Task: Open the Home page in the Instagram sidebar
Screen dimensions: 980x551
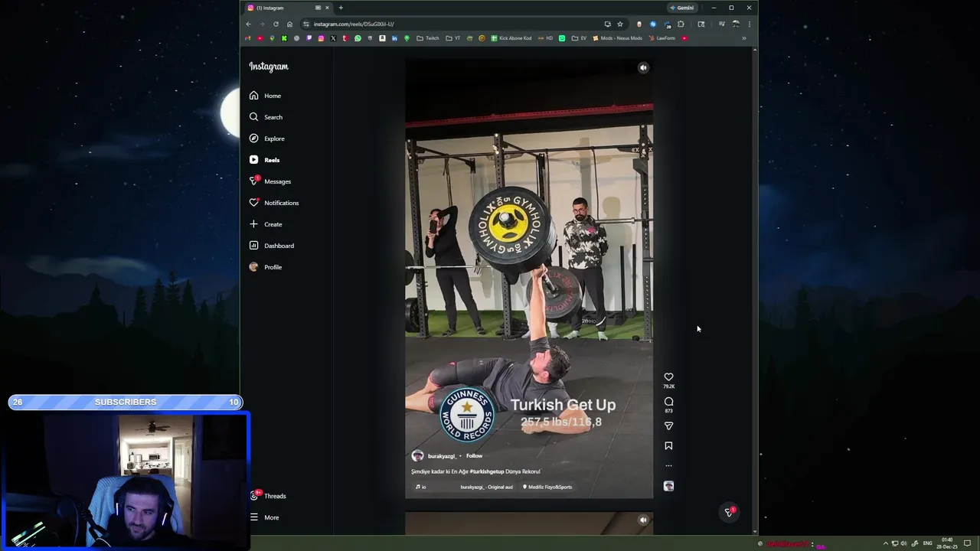Action: 265,96
